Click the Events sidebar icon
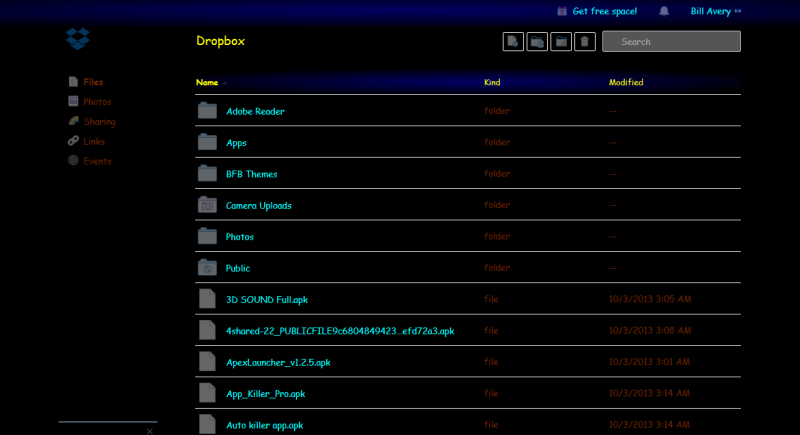Viewport: 800px width, 435px height. point(73,161)
